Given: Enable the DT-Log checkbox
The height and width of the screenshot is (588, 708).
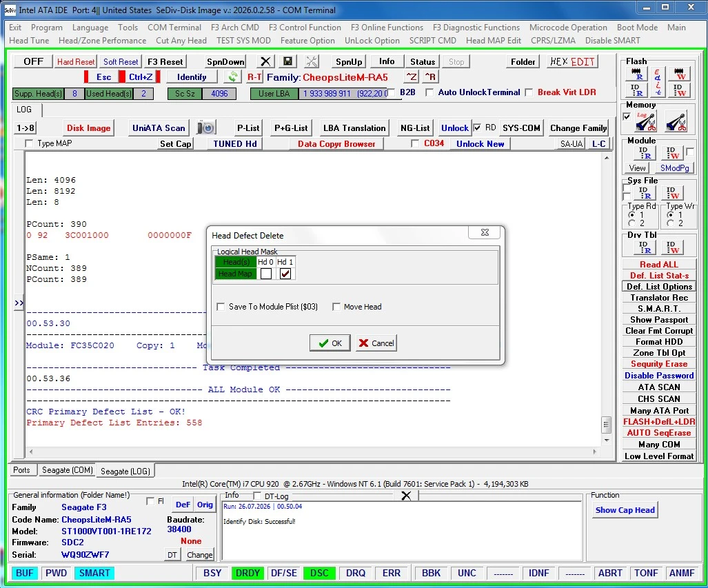Looking at the screenshot, I should [x=257, y=496].
